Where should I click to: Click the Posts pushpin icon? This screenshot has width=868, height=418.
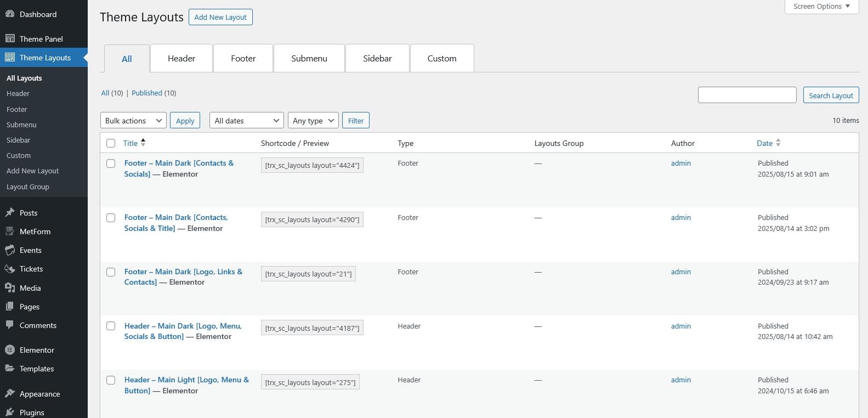coord(10,213)
